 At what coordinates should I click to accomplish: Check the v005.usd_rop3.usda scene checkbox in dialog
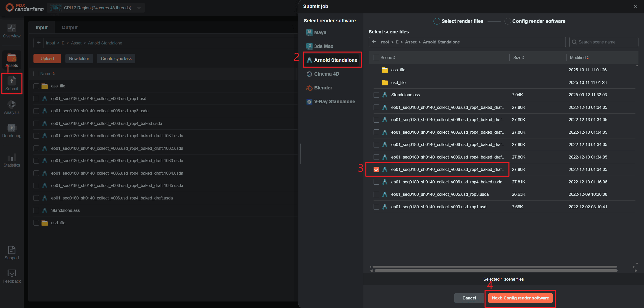376,194
